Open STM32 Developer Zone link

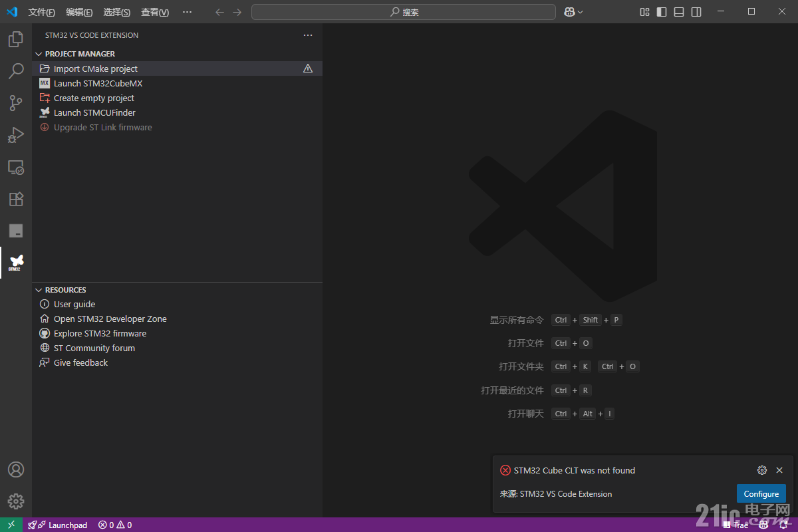point(177,319)
